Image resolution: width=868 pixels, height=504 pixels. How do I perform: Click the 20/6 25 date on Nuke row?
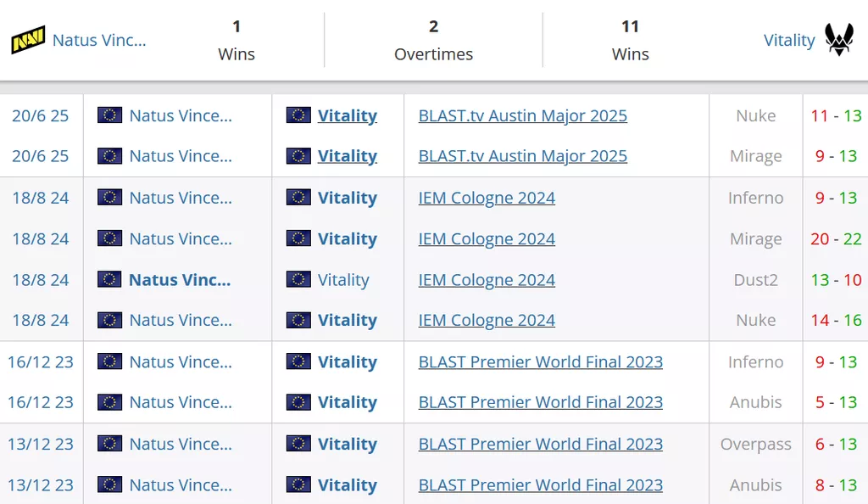[40, 115]
